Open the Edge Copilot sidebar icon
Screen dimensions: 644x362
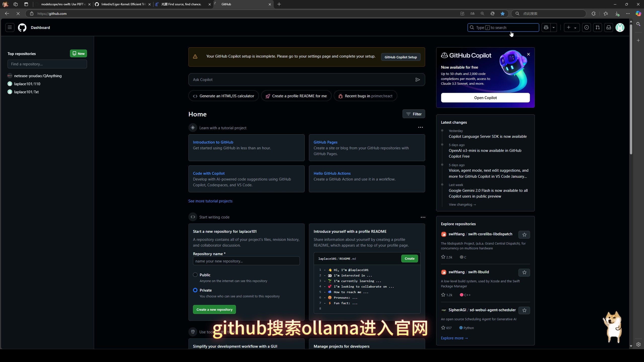[638, 14]
